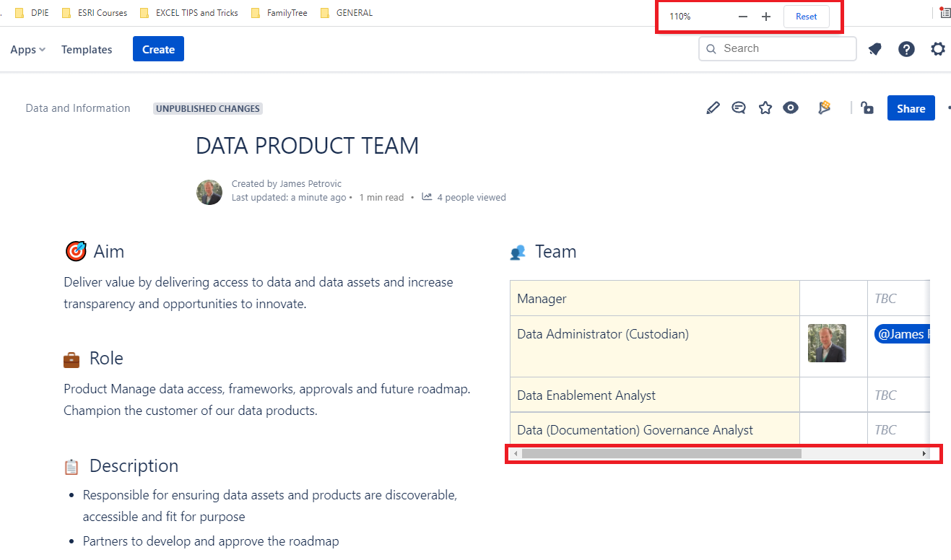This screenshot has height=560, width=951.
Task: Open inline comments via speech bubble icon
Action: click(x=739, y=108)
